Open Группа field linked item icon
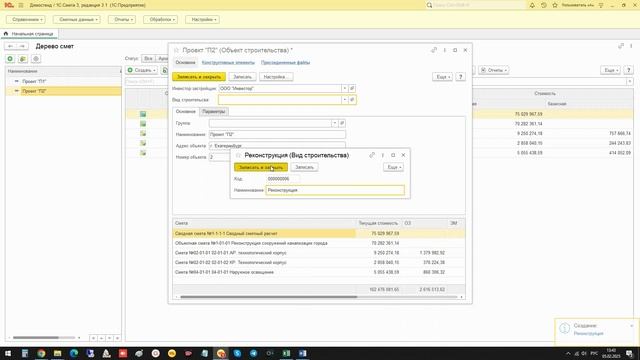This screenshot has width=640, height=360. pos(342,123)
